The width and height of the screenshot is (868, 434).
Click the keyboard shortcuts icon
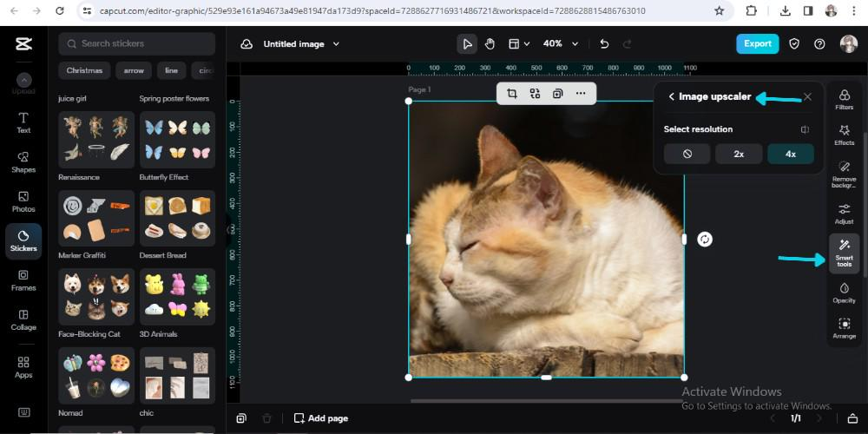coord(23,412)
